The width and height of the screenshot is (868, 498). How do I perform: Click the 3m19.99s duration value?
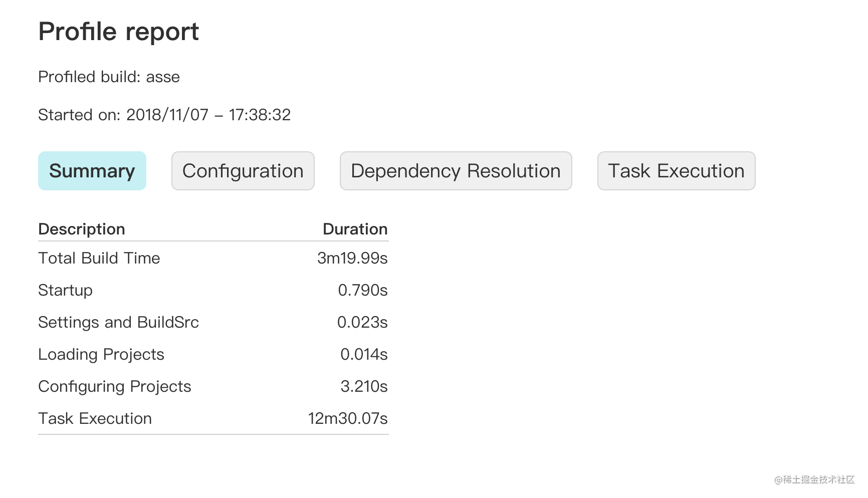pyautogui.click(x=353, y=258)
